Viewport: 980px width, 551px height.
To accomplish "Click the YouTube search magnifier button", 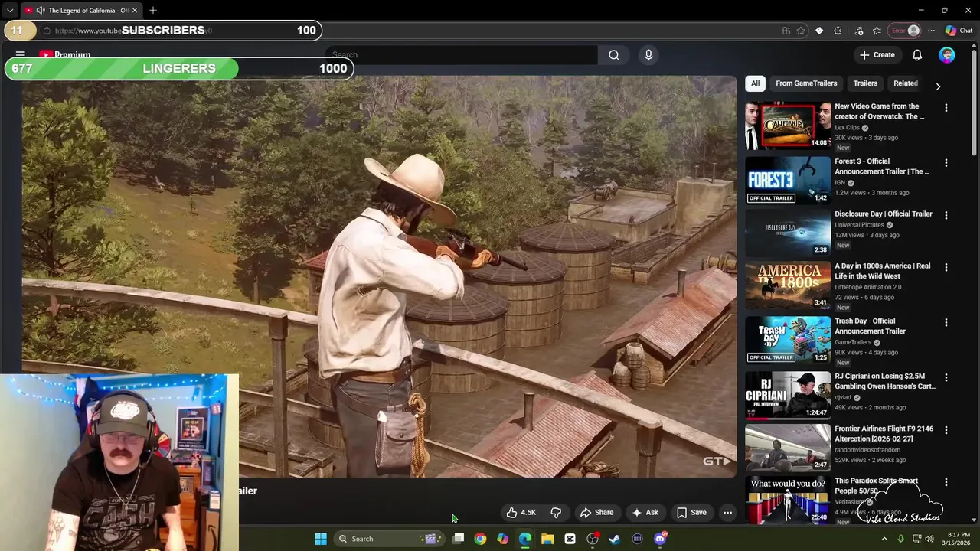I will [x=614, y=55].
